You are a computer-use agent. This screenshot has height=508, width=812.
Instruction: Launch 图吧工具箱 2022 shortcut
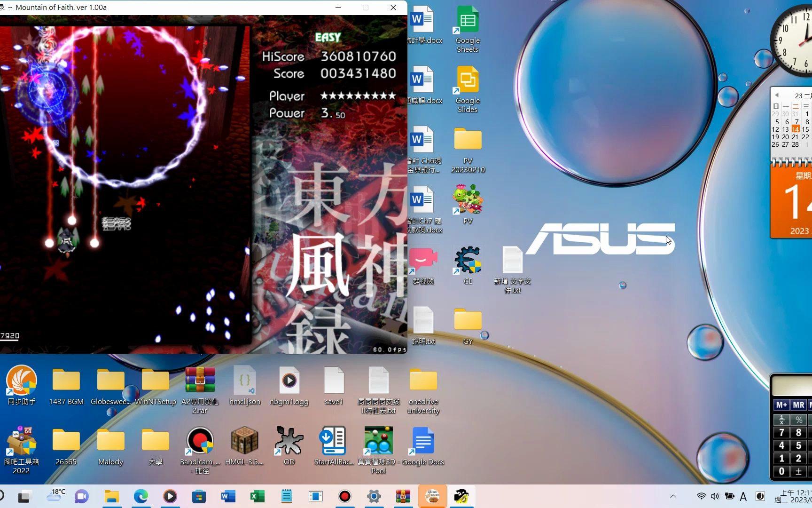(22, 450)
